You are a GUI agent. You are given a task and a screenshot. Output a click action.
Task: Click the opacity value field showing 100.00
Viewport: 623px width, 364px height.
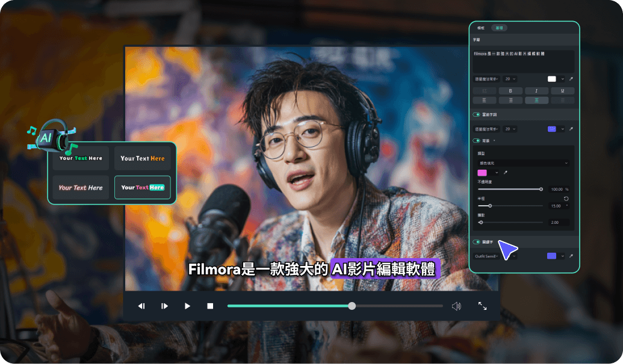click(559, 190)
